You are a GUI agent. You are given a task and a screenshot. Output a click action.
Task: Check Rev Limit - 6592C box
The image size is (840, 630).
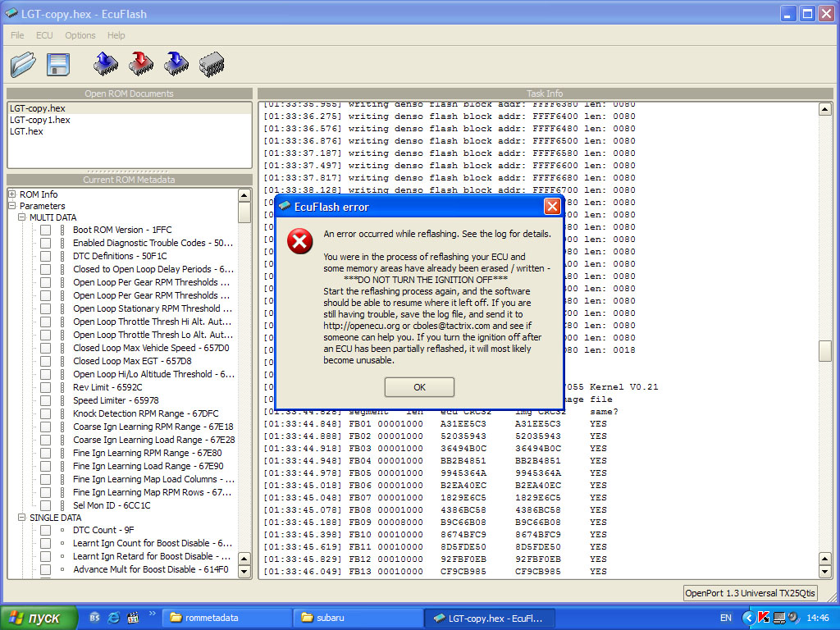[x=46, y=387]
